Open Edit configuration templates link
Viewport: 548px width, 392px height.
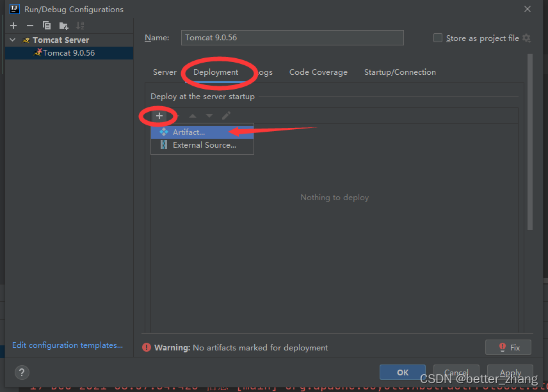(67, 345)
